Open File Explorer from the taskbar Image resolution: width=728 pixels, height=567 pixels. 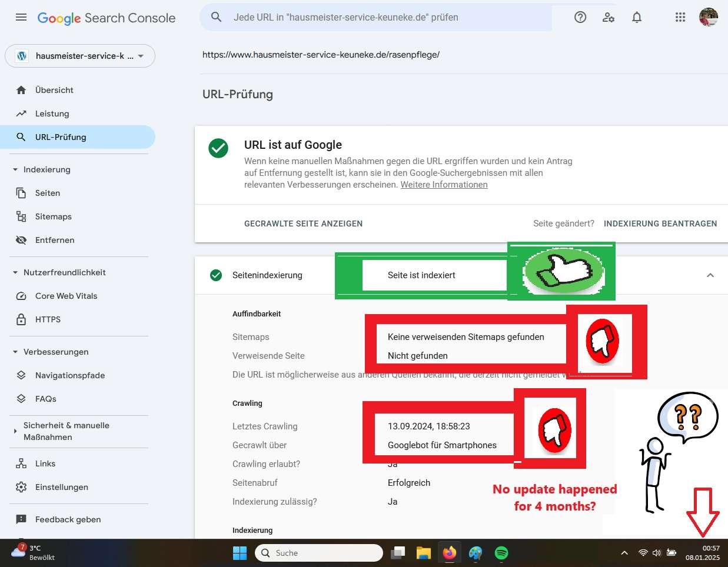coord(424,553)
